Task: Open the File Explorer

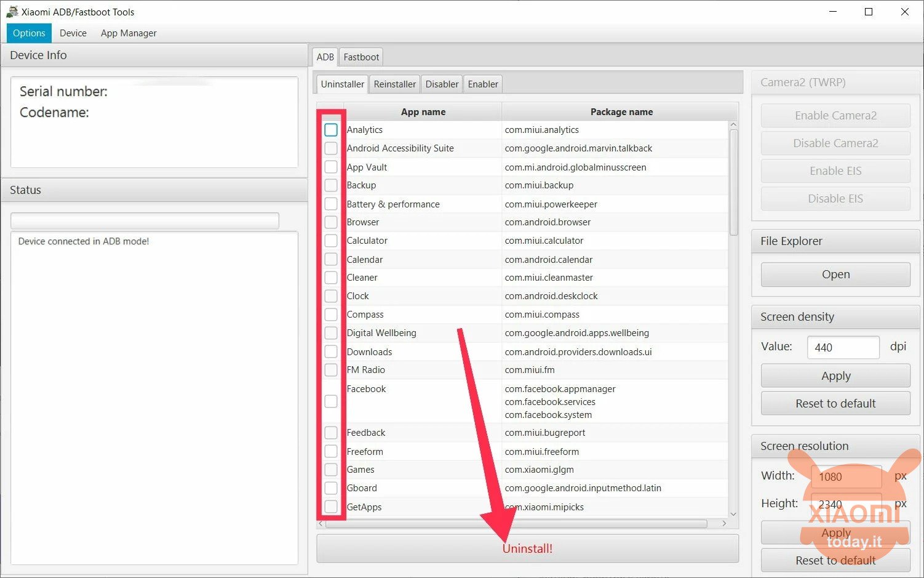Action: (835, 275)
